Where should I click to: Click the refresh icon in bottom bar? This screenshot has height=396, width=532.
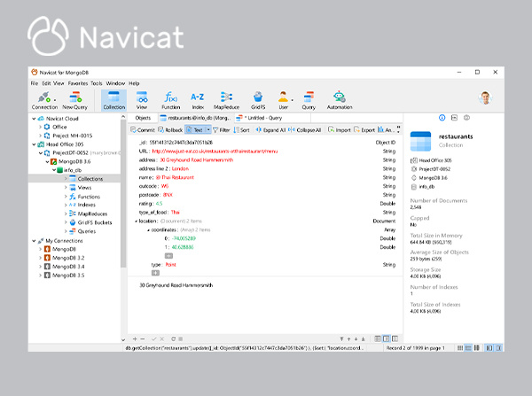(x=173, y=338)
